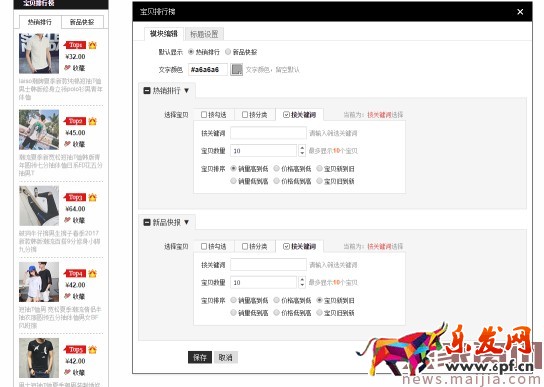Open the Top4 product thumbnail
The width and height of the screenshot is (544, 387).
pyautogui.click(x=39, y=282)
